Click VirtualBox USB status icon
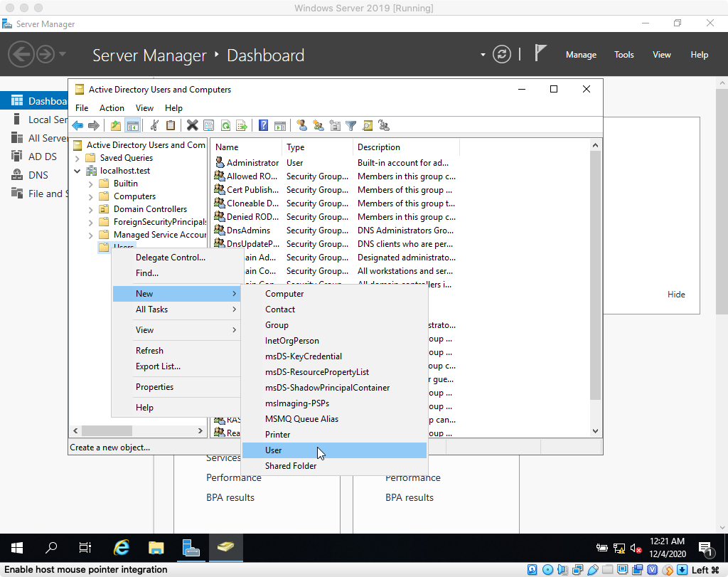The height and width of the screenshot is (577, 728). (x=593, y=570)
